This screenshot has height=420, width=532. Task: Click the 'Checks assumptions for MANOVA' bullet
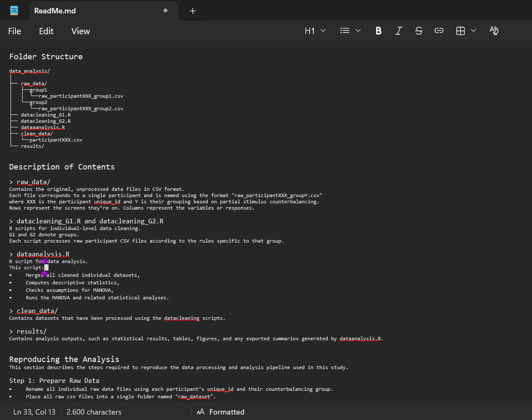pyautogui.click(x=70, y=290)
